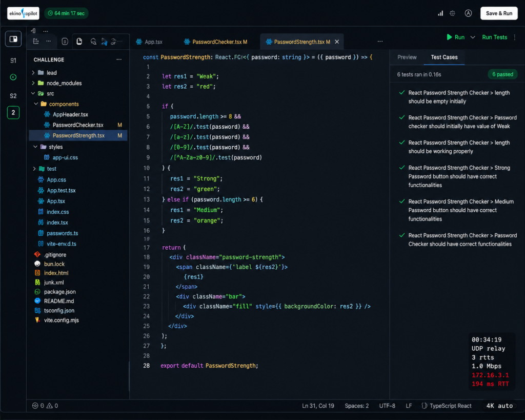525x420 pixels.
Task: Click Ln 31, Col 19 cursor position
Action: coord(318,406)
